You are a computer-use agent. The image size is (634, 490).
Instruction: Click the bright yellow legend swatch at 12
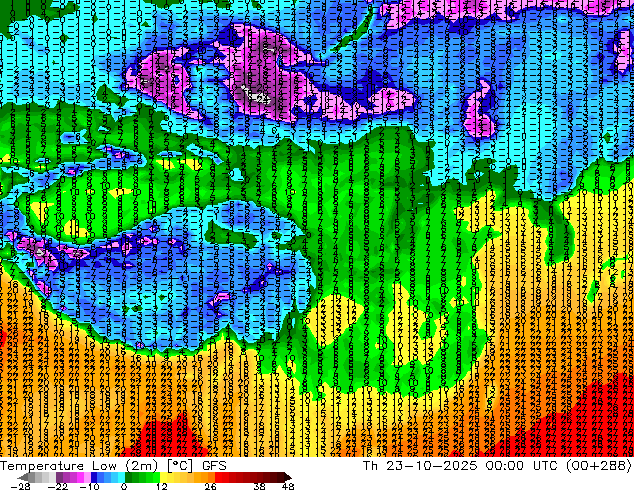[163, 477]
